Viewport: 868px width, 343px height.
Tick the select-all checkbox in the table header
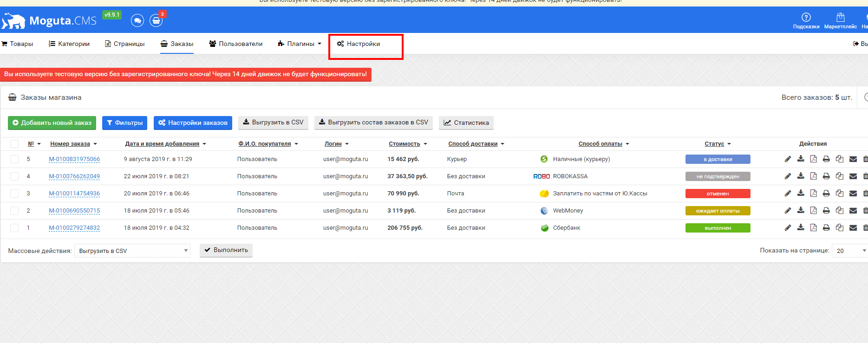click(x=14, y=144)
